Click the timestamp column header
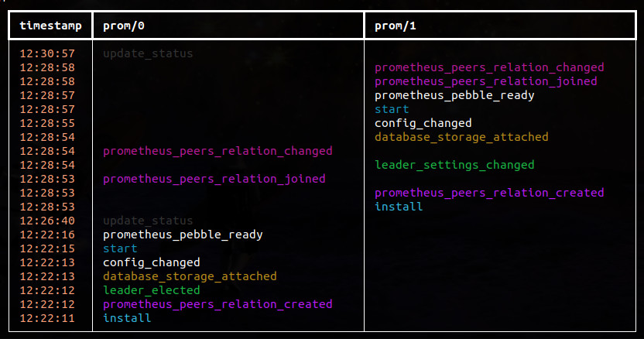 [50, 26]
